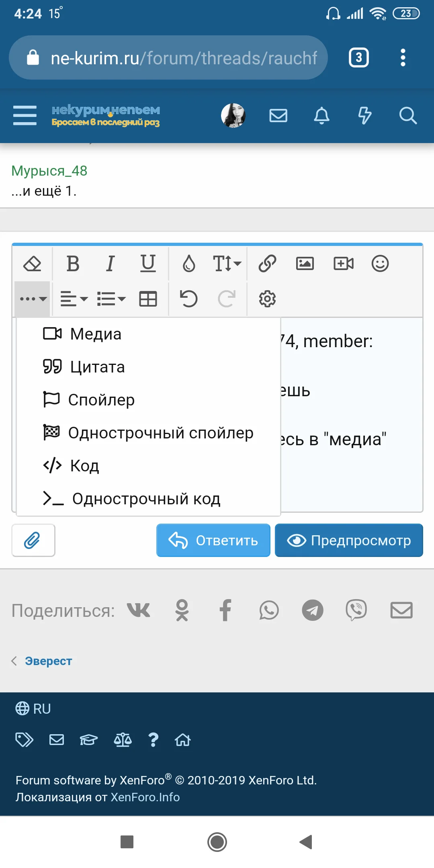Share thread on Facebook
434x868 pixels.
coord(225,610)
